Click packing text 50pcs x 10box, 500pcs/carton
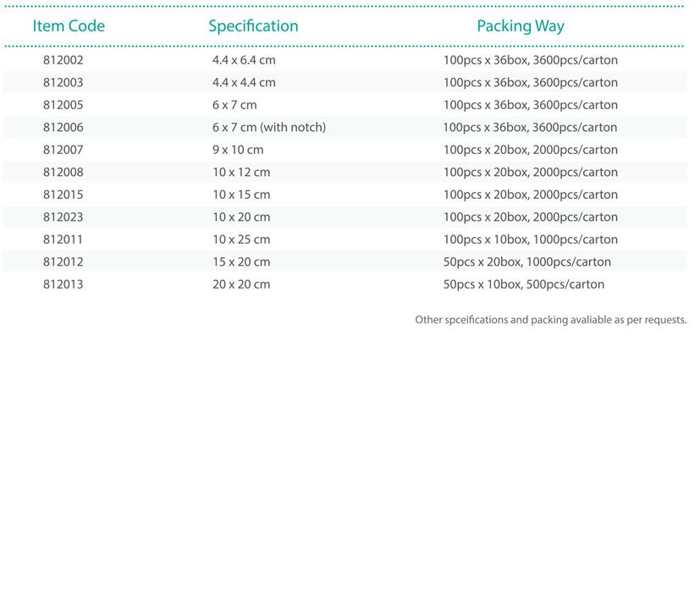This screenshot has height=600, width=700. click(x=524, y=284)
